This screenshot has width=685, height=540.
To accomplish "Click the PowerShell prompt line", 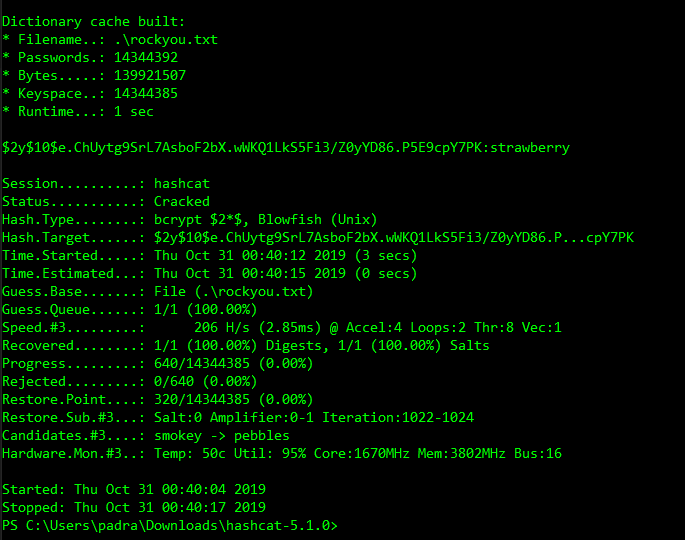I will coord(170,525).
